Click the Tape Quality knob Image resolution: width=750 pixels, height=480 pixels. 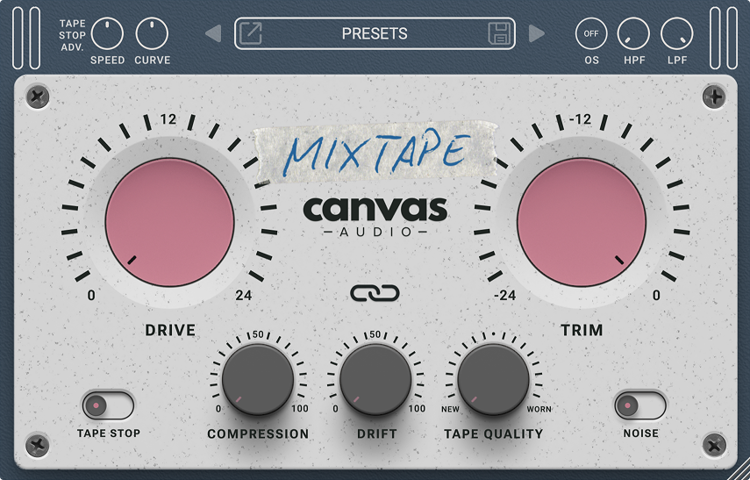point(493,380)
